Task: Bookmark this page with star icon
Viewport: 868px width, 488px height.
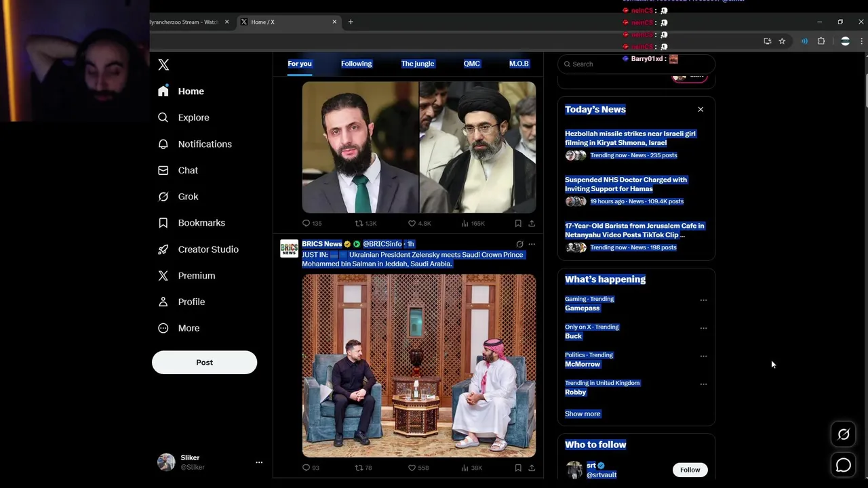Action: click(x=782, y=41)
